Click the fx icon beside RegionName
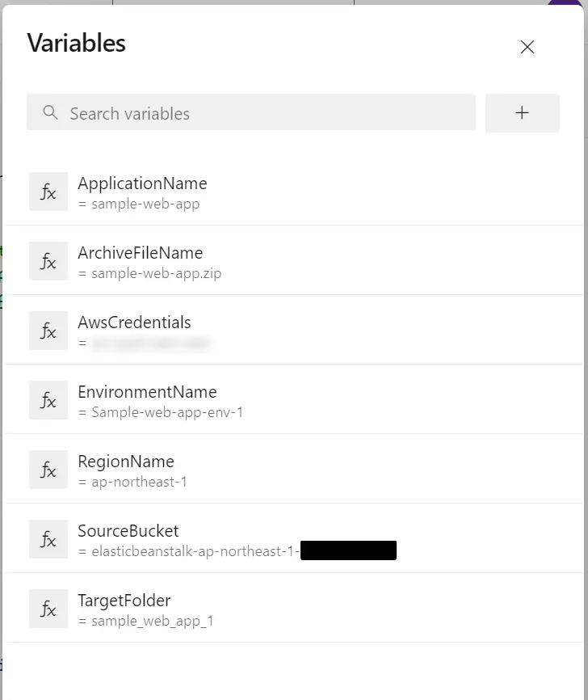 [48, 470]
